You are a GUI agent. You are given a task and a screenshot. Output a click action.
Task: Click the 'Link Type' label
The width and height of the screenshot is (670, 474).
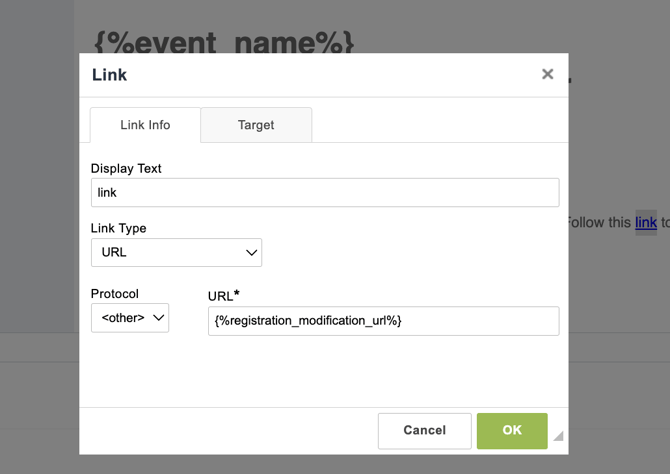pos(118,228)
